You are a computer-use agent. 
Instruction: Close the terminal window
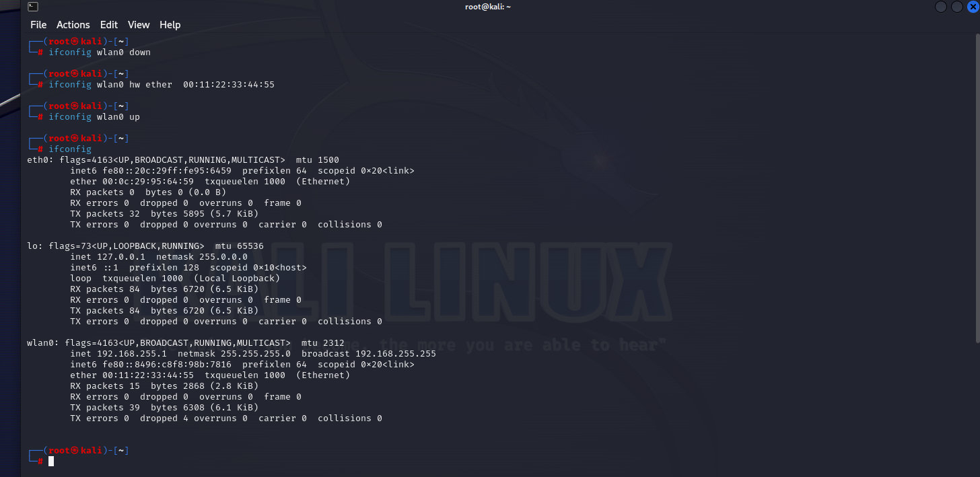[x=974, y=7]
